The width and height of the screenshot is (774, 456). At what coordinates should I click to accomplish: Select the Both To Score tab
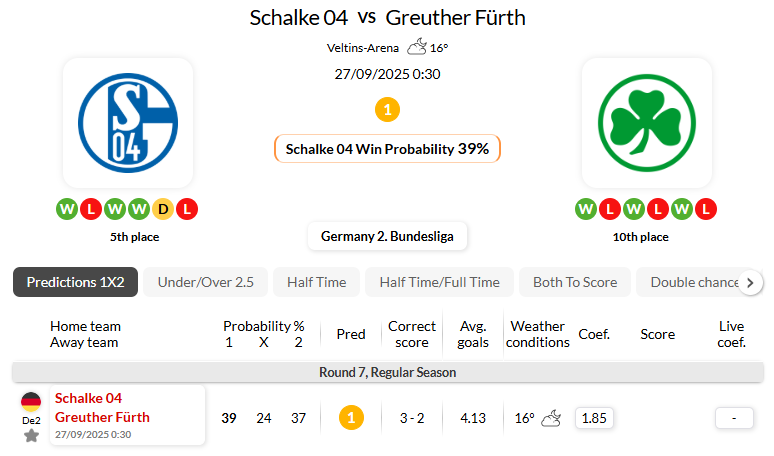[575, 282]
